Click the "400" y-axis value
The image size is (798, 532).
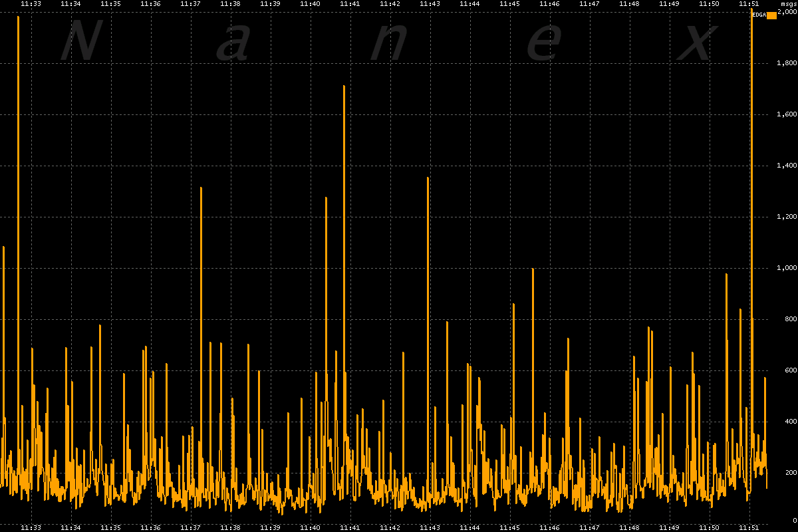tap(790, 422)
